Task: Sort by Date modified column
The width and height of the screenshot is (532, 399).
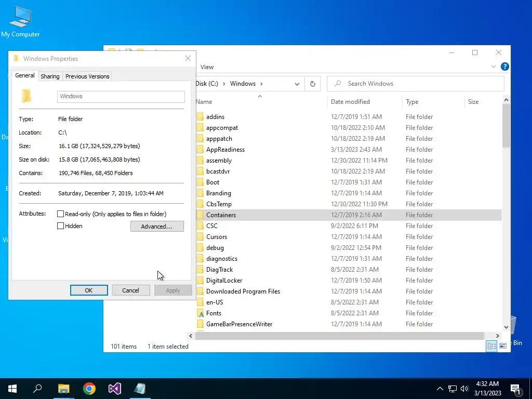Action: pos(365,102)
